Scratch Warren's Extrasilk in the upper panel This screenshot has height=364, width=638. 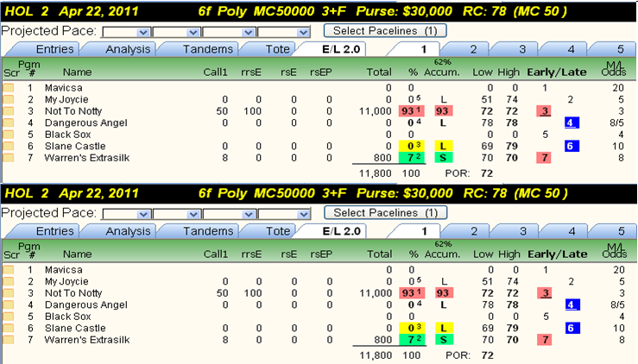click(8, 158)
